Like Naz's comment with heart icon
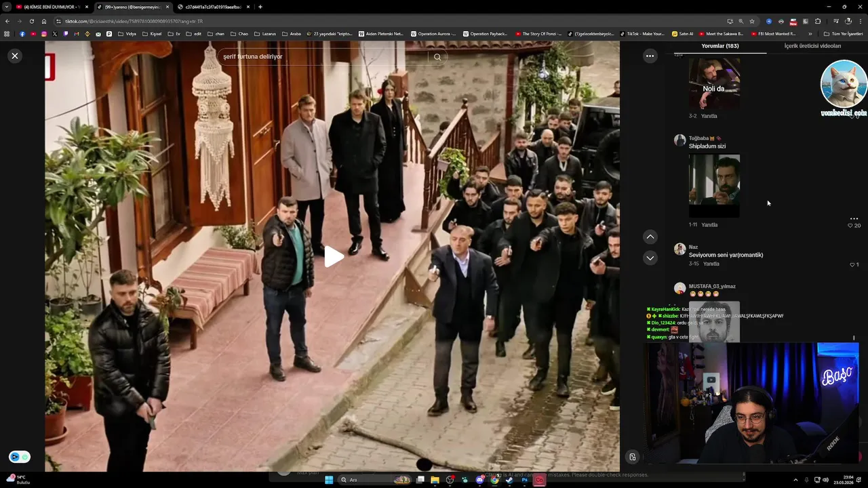Screen dimensions: 868x488 852,264
